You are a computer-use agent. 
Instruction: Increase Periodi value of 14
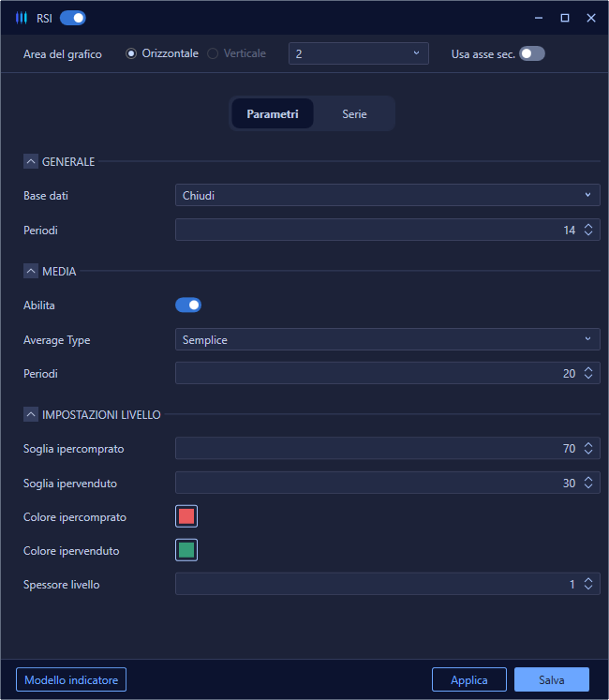point(588,227)
